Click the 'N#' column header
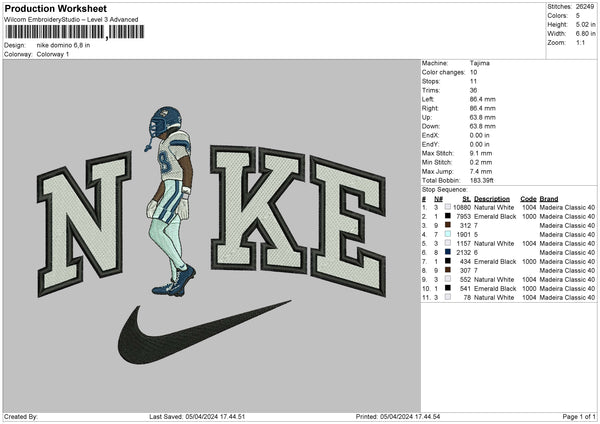The width and height of the screenshot is (600, 424). point(438,199)
